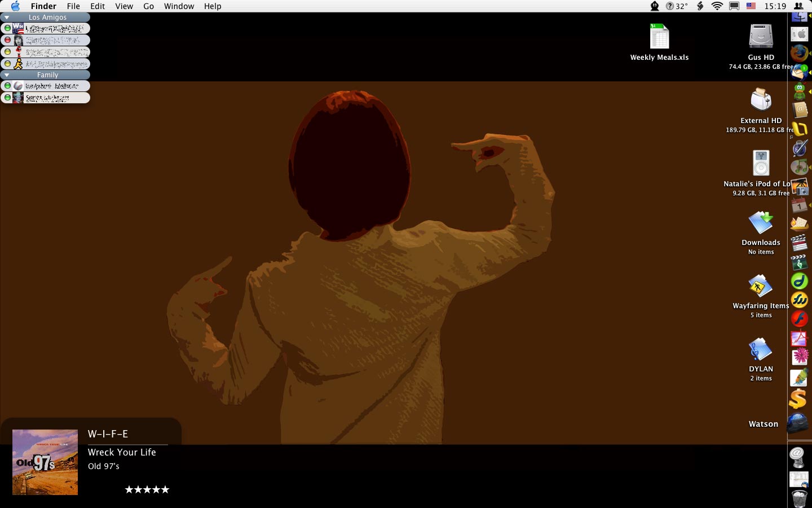Image resolution: width=812 pixels, height=508 pixels.
Task: Open iPhoto in the Dock
Action: pyautogui.click(x=800, y=186)
